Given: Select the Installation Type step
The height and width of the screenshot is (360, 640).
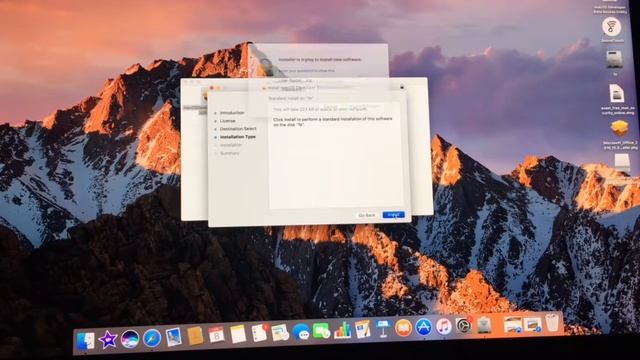Looking at the screenshot, I should click(238, 137).
